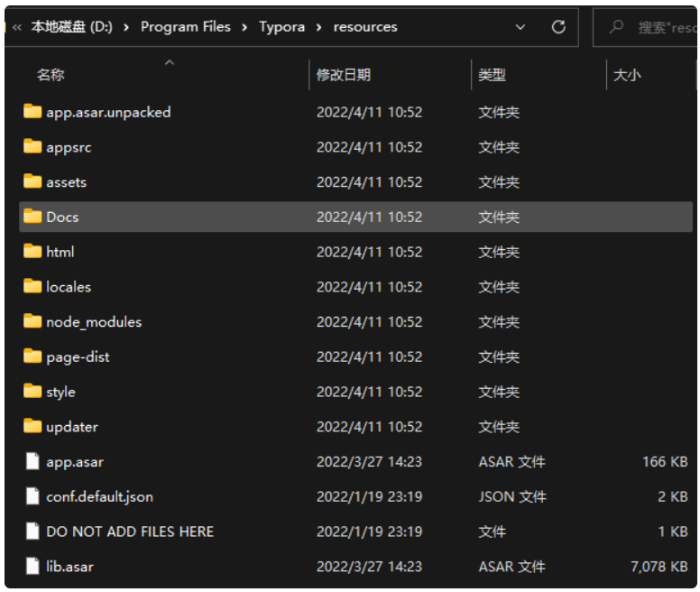The width and height of the screenshot is (700, 592).
Task: Click the 2022/1/19 23:19 date of conf.default.json
Action: coord(369,496)
